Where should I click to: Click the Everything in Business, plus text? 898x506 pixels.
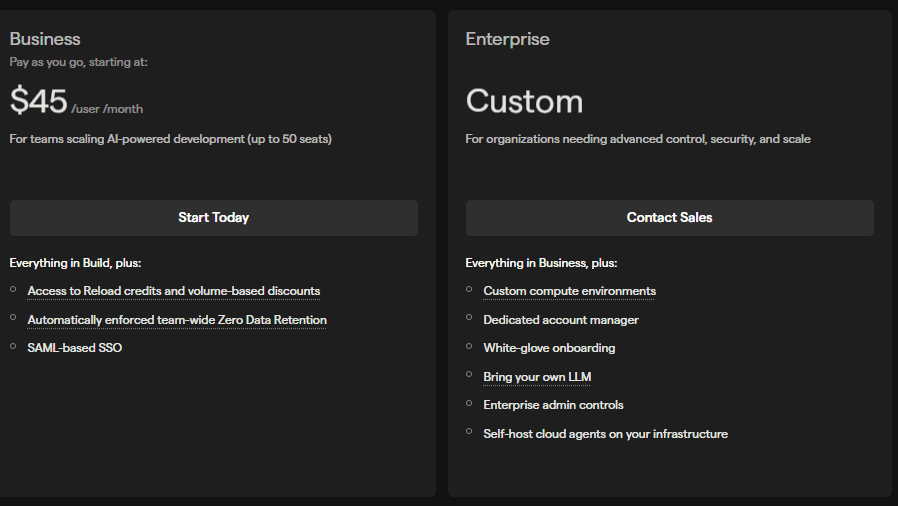[541, 263]
